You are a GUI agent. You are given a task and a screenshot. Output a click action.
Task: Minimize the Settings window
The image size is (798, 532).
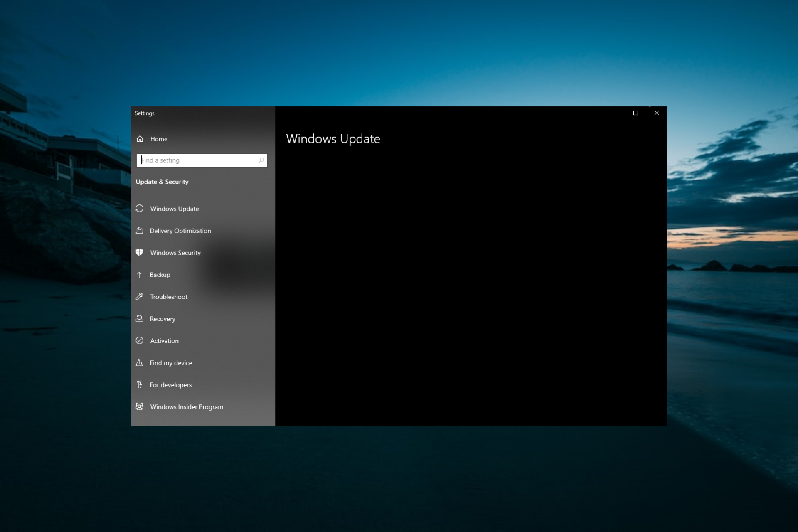point(614,113)
